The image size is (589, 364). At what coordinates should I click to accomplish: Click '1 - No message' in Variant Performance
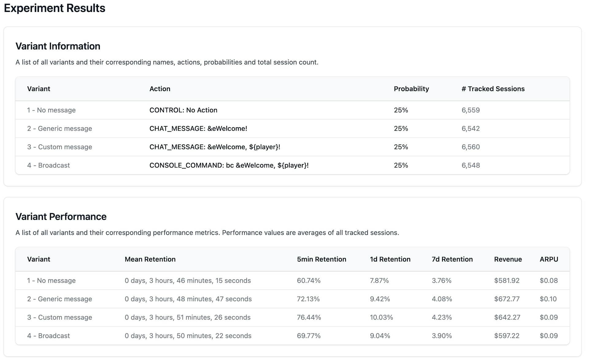pyautogui.click(x=51, y=281)
